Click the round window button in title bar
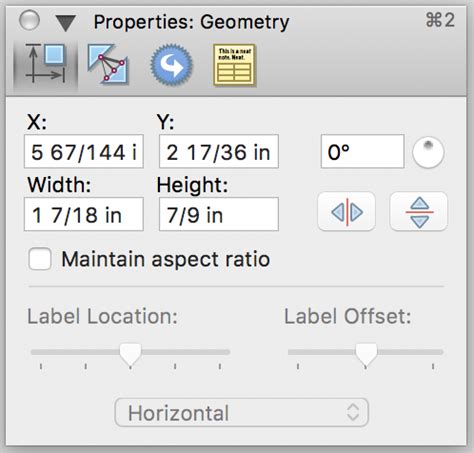 [x=29, y=21]
